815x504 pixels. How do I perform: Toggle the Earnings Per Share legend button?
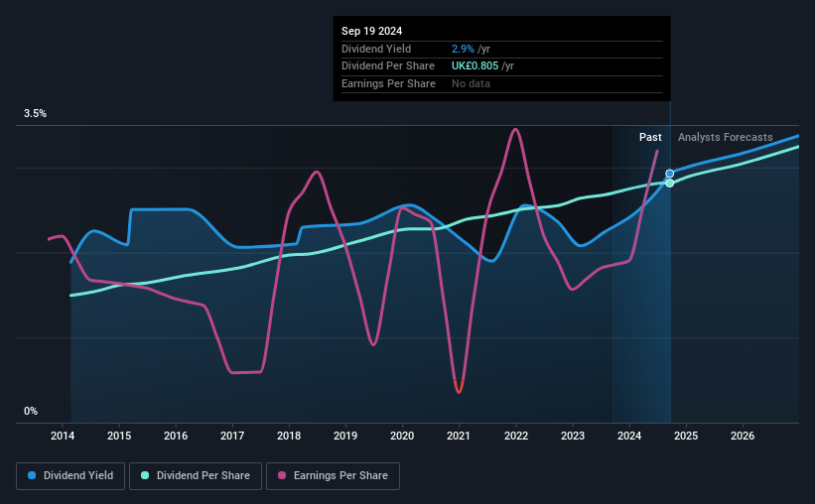333,476
